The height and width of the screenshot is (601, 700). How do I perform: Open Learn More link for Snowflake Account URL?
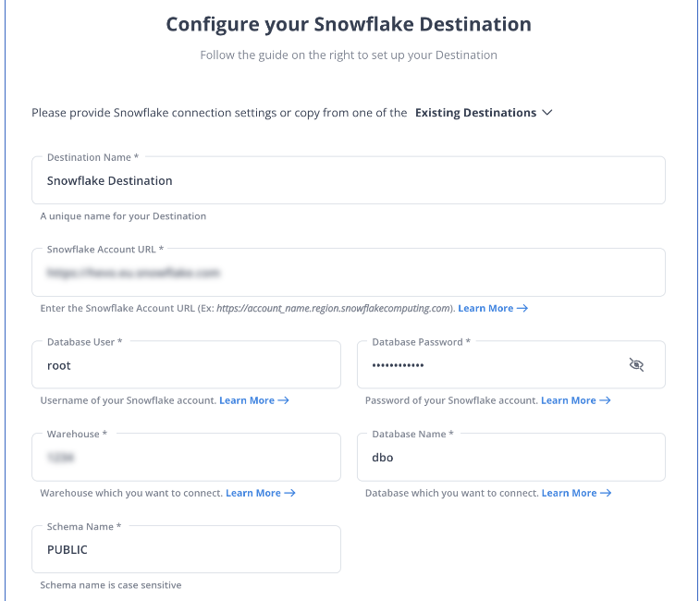point(485,308)
